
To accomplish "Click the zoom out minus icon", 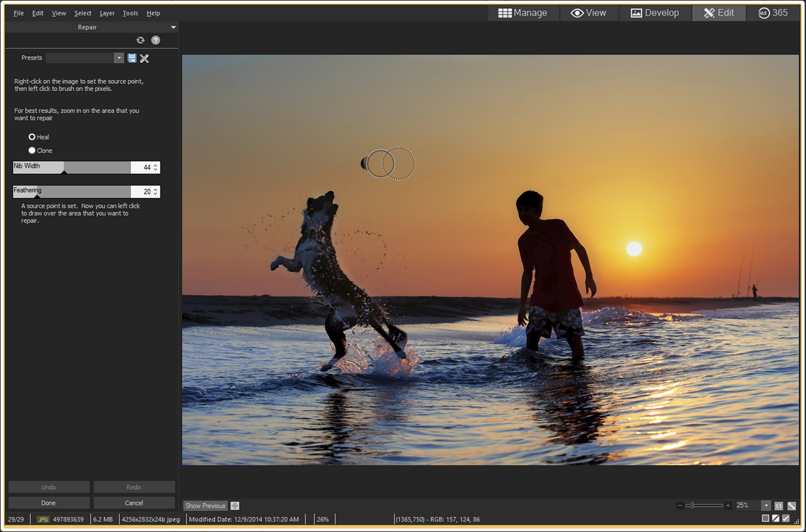I will point(680,506).
